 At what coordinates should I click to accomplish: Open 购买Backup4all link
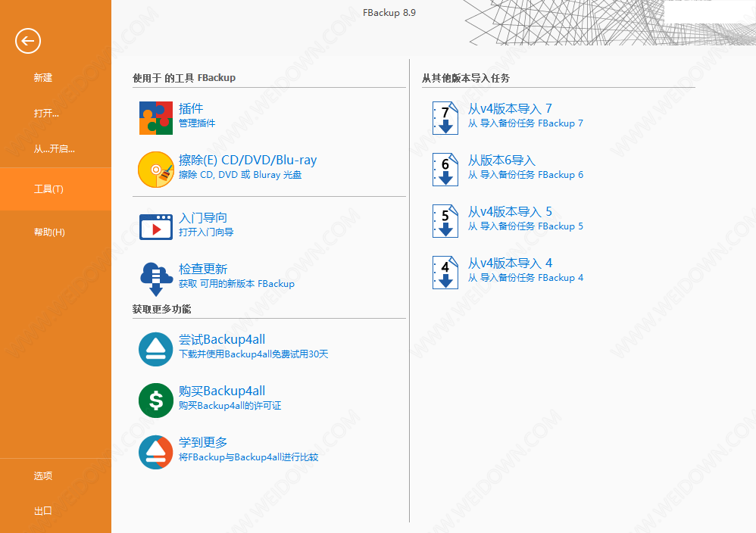(x=222, y=391)
